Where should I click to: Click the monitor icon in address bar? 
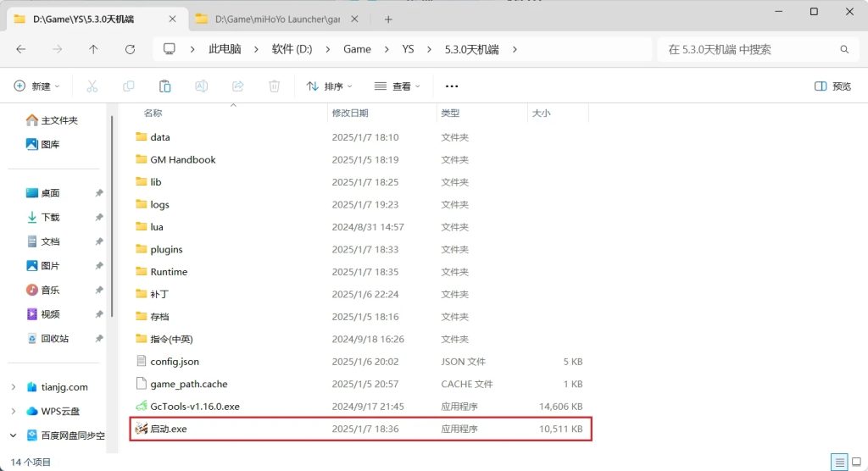pos(170,49)
